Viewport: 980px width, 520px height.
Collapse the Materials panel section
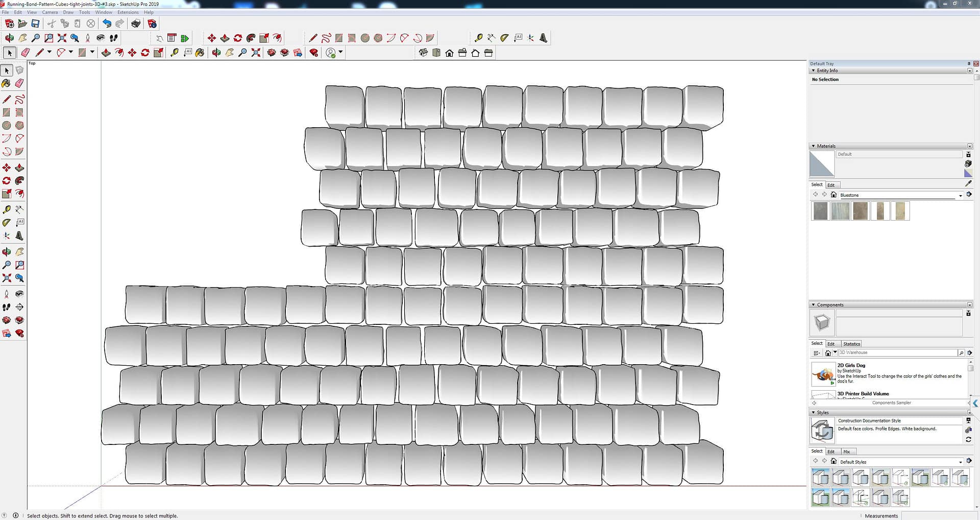(813, 146)
